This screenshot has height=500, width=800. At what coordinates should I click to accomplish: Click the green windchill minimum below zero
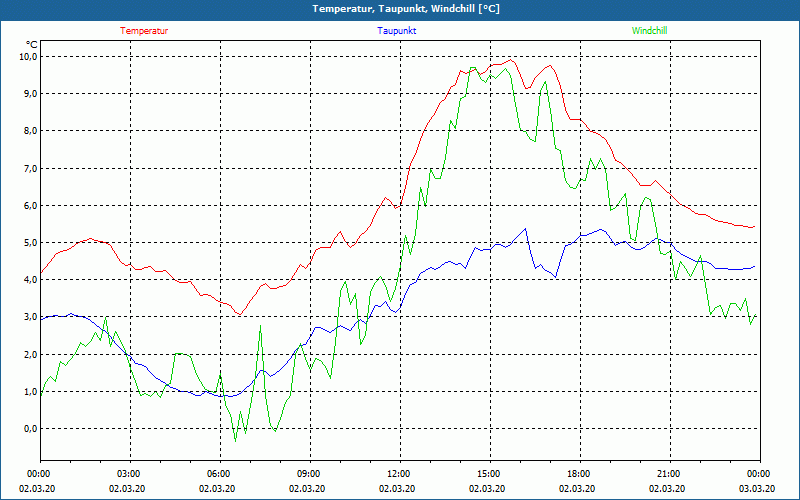coord(235,441)
